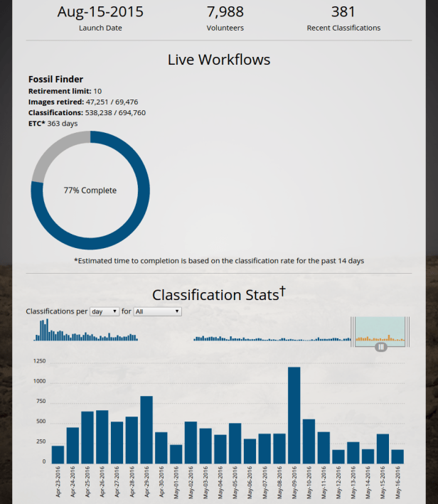Click the 7,988 Volunteers count

click(225, 12)
